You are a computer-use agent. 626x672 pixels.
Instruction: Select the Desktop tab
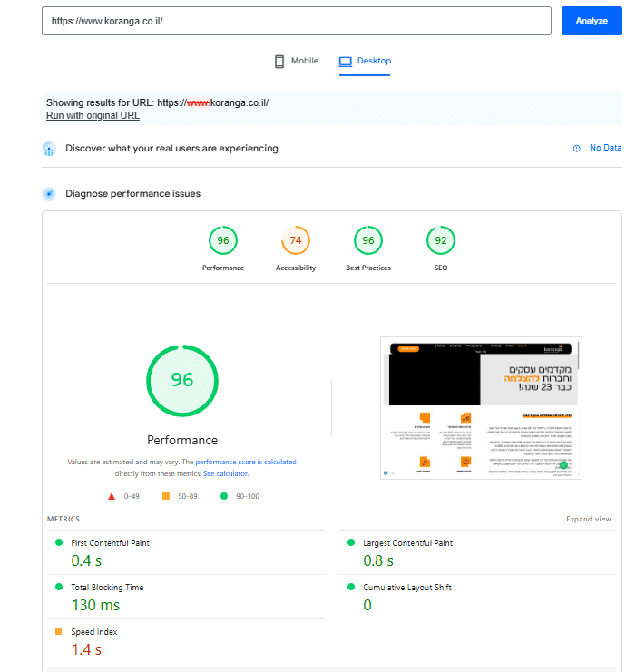tap(365, 61)
